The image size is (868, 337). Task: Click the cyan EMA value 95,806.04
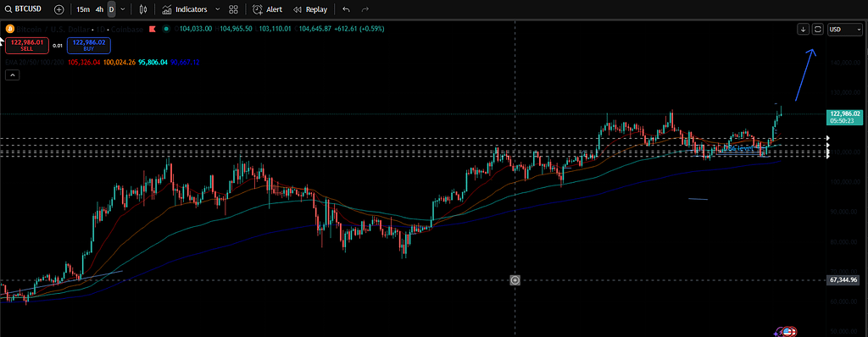coord(153,63)
